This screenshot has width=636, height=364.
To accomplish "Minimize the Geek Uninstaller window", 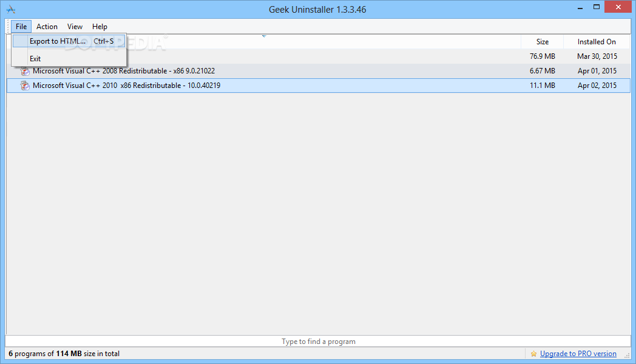I will coord(580,8).
